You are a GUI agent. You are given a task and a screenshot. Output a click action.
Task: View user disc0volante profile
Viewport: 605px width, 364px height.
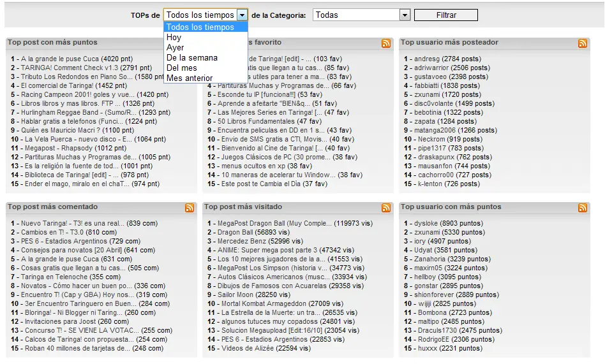[x=434, y=103]
